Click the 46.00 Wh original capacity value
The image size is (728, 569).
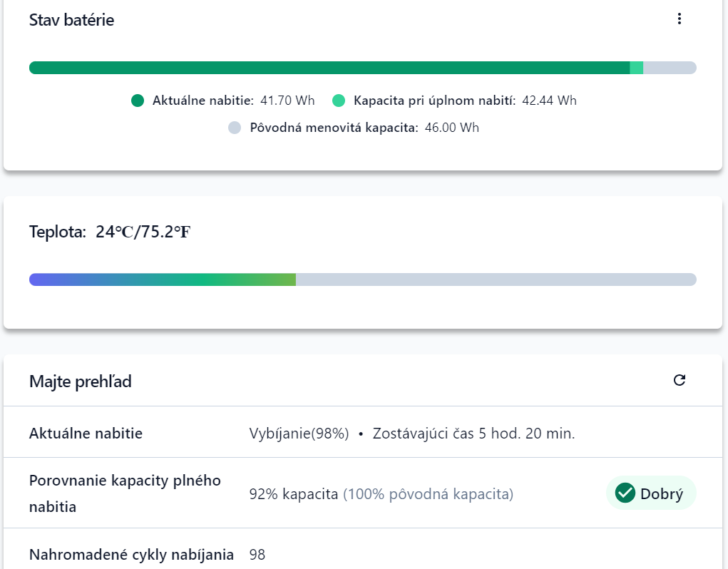pyautogui.click(x=451, y=128)
